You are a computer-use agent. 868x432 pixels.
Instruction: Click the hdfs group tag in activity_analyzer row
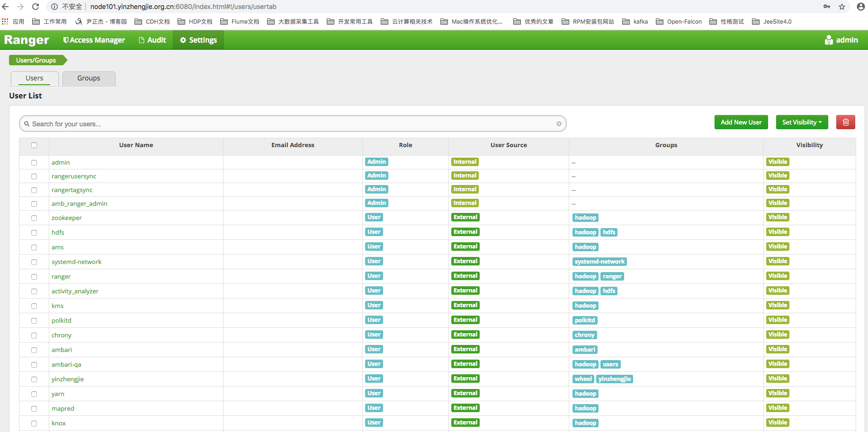point(609,291)
